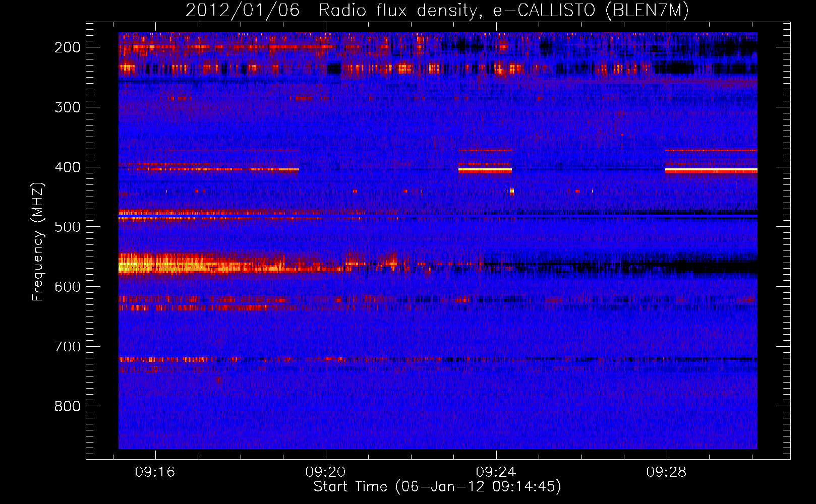The image size is (816, 504).
Task: Click the '600' frequency tick label
Action: [68, 287]
